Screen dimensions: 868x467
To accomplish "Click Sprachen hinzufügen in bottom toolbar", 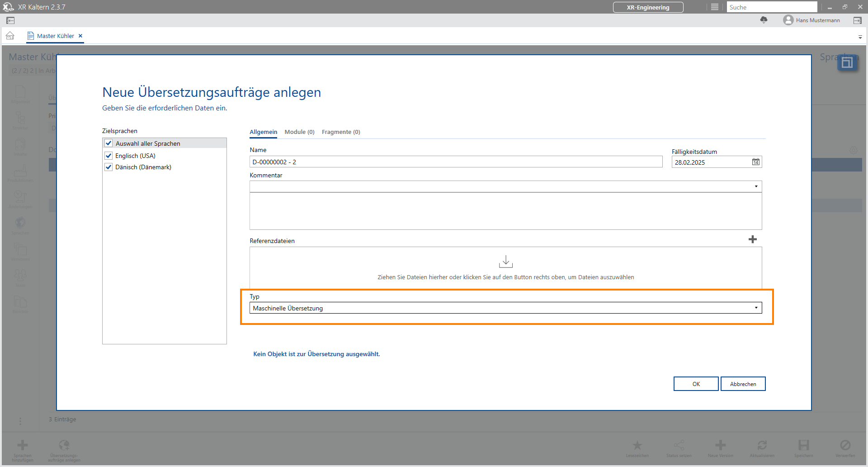I will [23, 451].
